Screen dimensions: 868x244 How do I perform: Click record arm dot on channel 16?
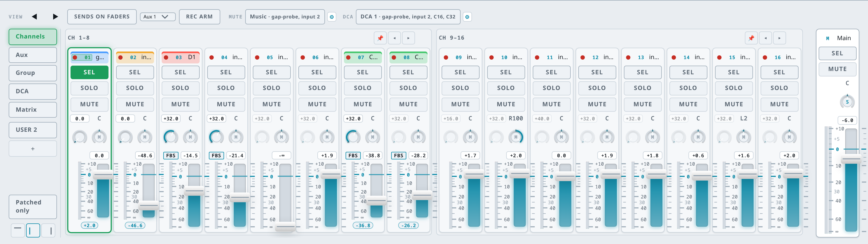point(765,58)
